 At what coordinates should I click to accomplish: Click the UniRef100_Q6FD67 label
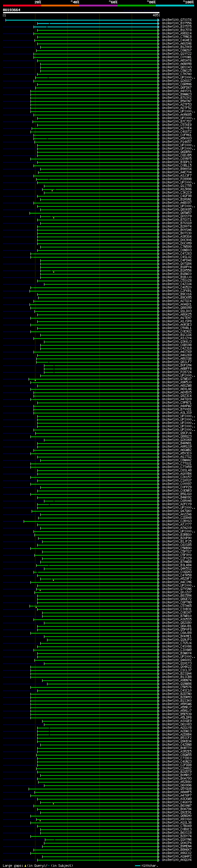click(177, 88)
